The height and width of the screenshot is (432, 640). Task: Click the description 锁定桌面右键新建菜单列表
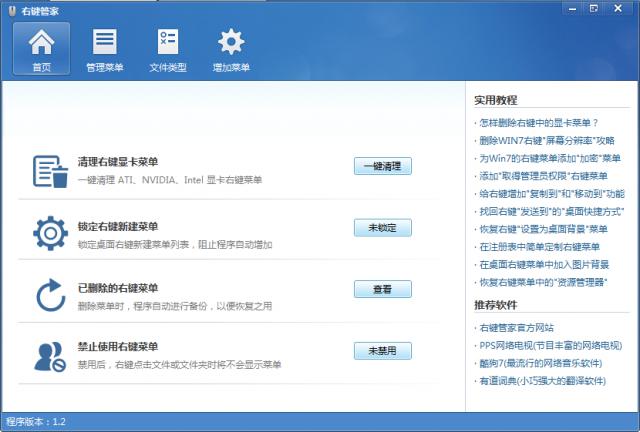tap(133, 245)
